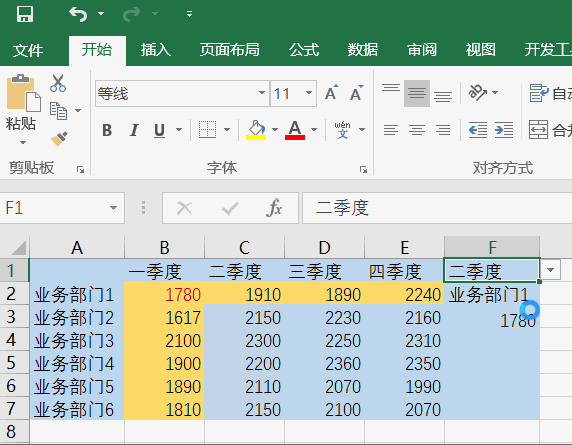This screenshot has width=572, height=445.
Task: Click the 粘贴 paste clipboard icon
Action: pyautogui.click(x=23, y=93)
